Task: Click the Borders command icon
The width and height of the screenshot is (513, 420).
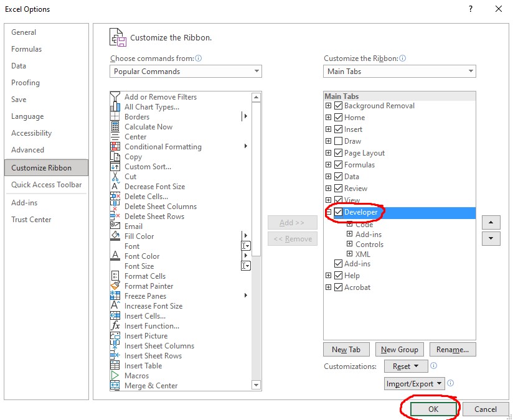Action: point(115,117)
